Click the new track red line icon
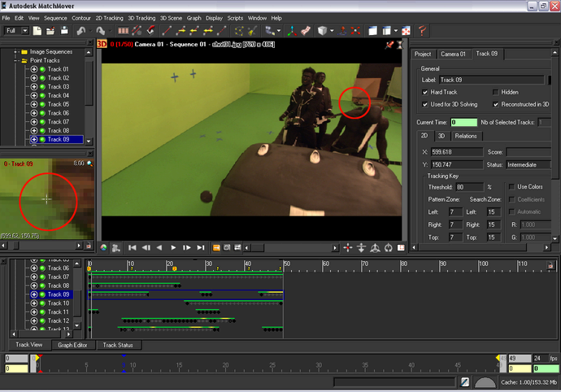This screenshot has height=392, width=561. click(x=167, y=31)
